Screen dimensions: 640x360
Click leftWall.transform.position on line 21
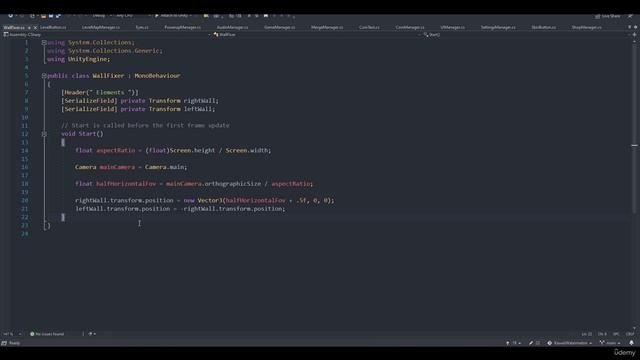click(x=122, y=209)
